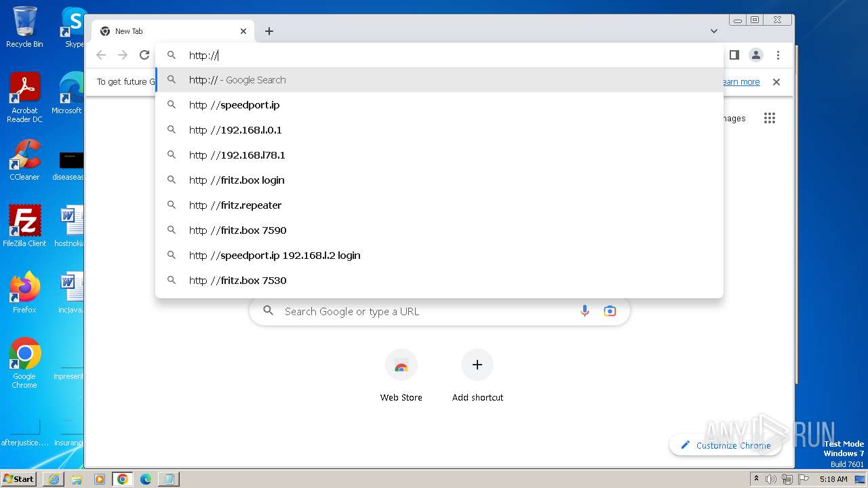This screenshot has height=488, width=868.
Task: Click the browser forward arrow
Action: tap(123, 55)
